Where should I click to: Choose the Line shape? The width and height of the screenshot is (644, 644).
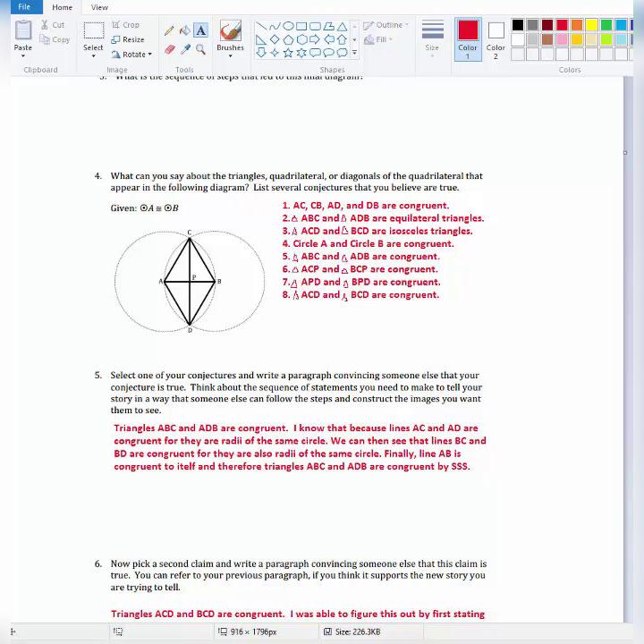tap(261, 27)
